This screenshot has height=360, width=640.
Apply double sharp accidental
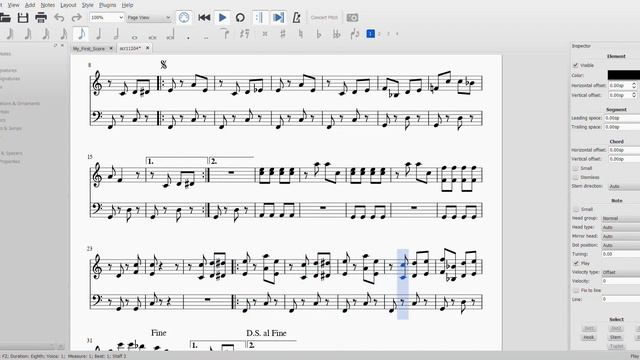point(265,34)
